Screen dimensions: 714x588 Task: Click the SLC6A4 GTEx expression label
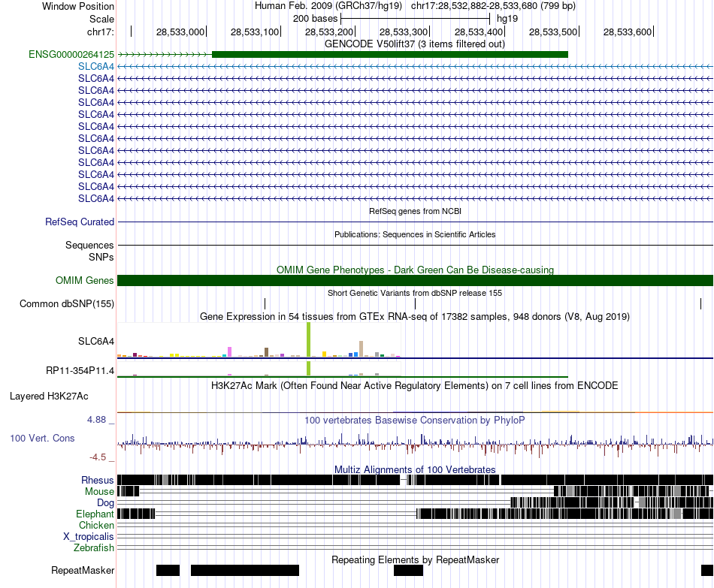tap(96, 342)
